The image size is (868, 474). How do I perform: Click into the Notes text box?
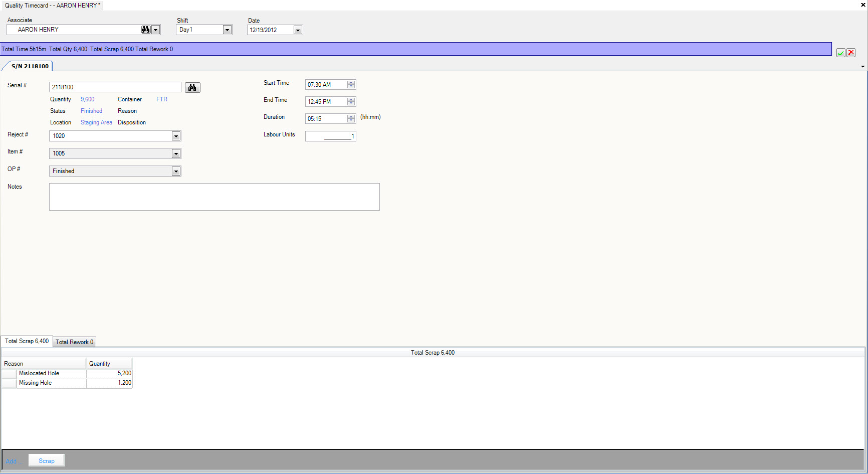coord(214,197)
